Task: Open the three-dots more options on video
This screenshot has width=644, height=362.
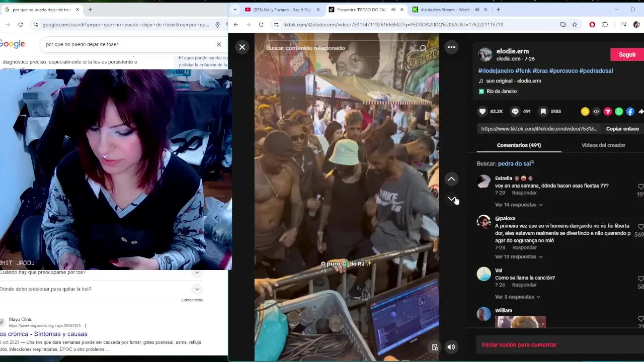Action: coord(451,47)
